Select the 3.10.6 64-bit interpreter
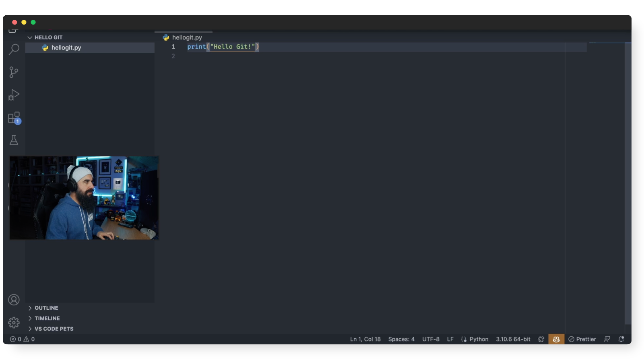The height and width of the screenshot is (362, 644). click(513, 339)
